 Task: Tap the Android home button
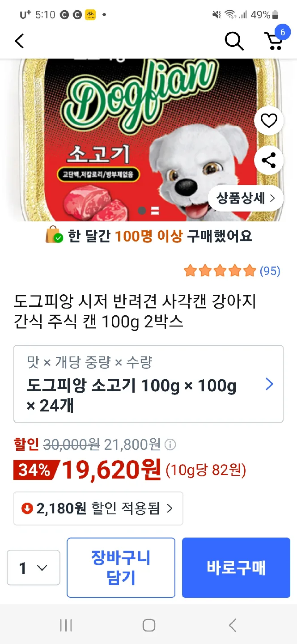coord(148,625)
